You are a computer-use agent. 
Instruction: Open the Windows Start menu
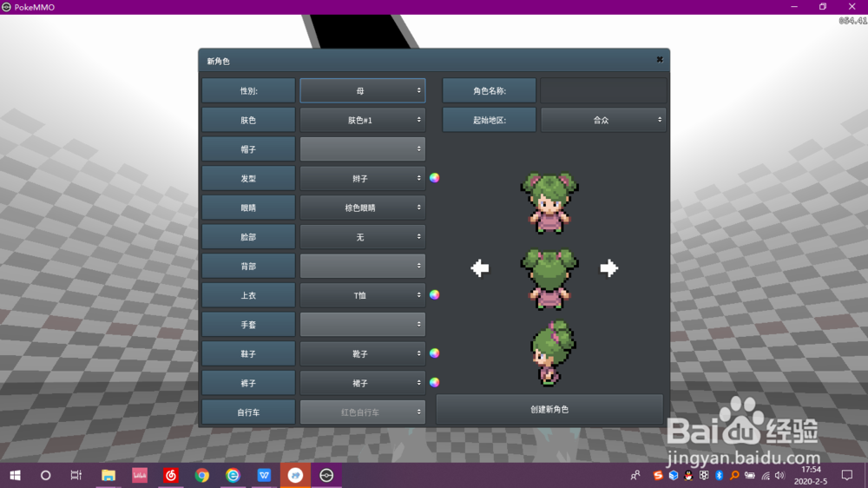click(15, 475)
